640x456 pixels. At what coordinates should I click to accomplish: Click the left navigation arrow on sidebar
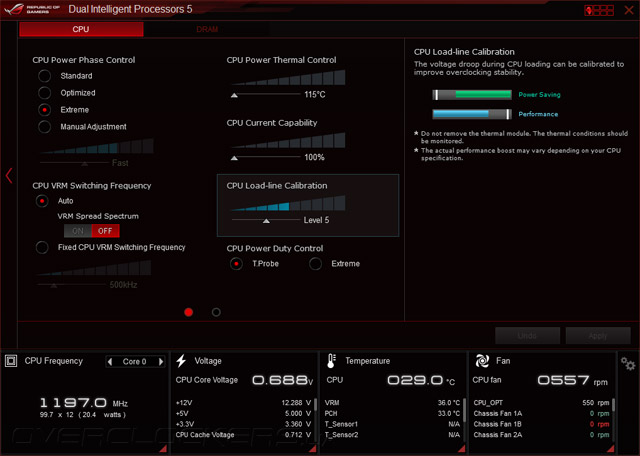pos(9,176)
